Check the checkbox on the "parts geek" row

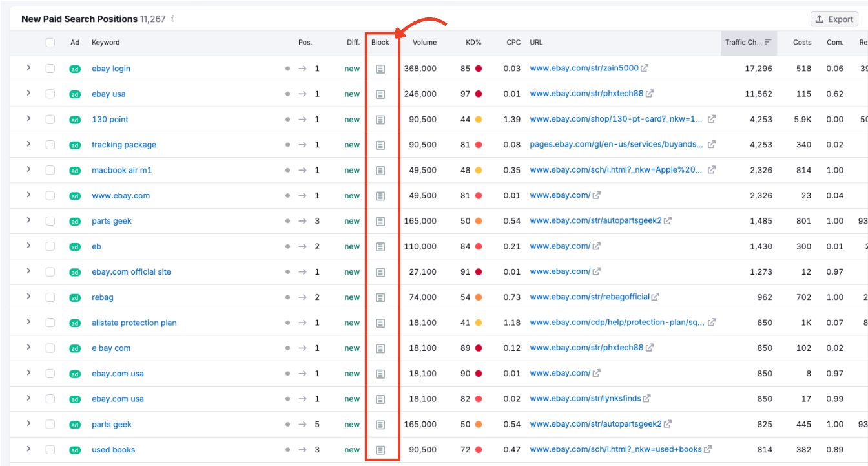pyautogui.click(x=50, y=220)
